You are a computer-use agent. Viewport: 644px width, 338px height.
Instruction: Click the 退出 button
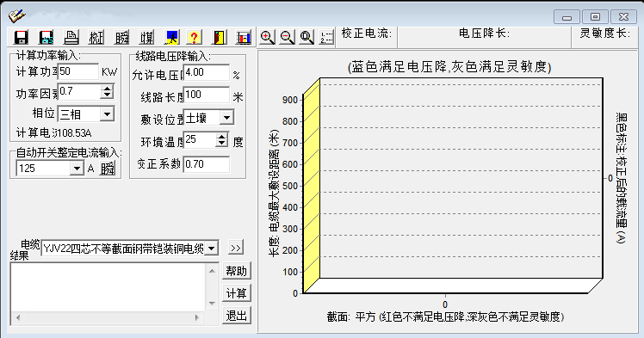pos(236,316)
